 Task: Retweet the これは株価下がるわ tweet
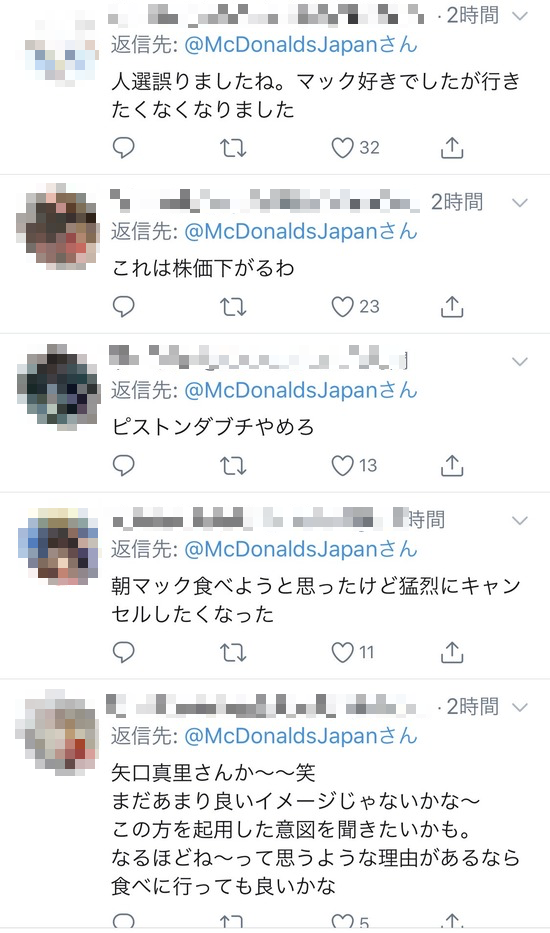[x=233, y=307]
